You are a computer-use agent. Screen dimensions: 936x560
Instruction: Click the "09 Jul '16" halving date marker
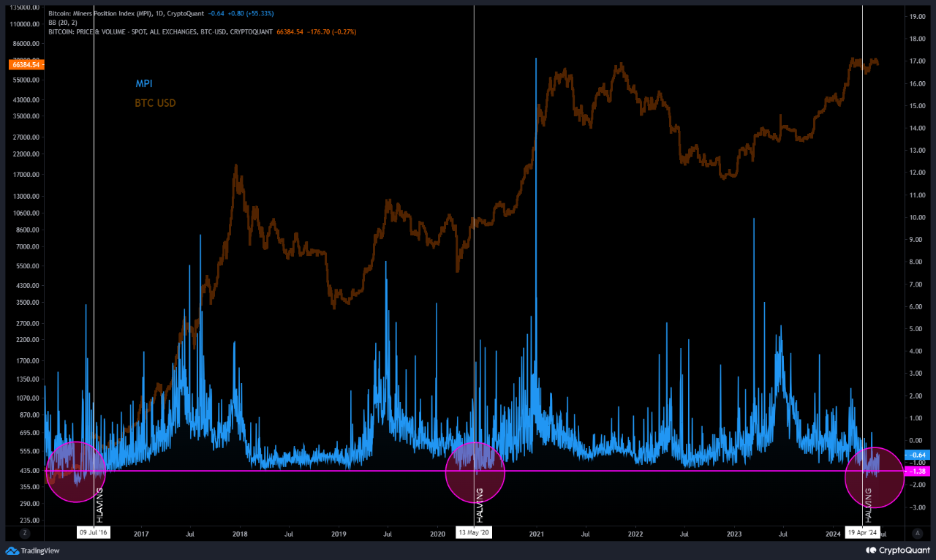tap(94, 532)
